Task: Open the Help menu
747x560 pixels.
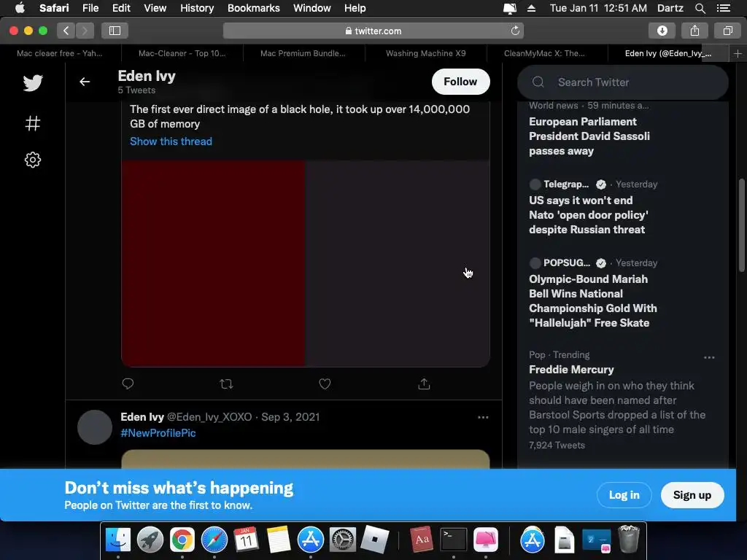Action: pos(355,8)
